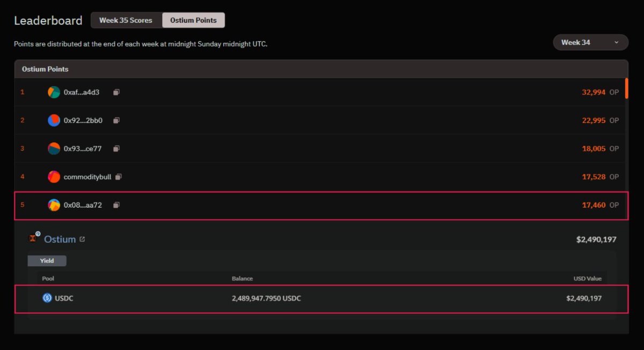This screenshot has width=644, height=350.
Task: Click the Pool column header
Action: 48,279
